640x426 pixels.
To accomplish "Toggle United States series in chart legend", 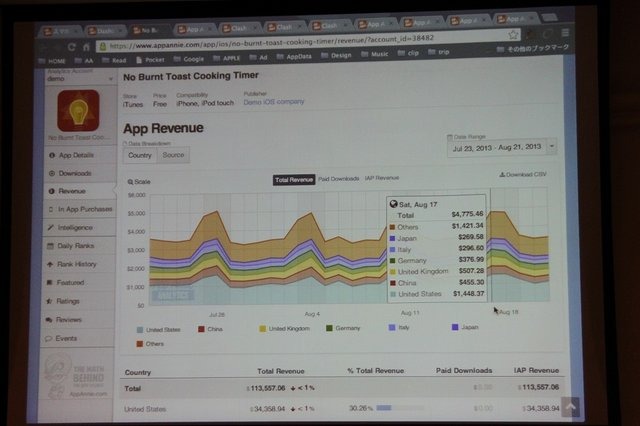I will pos(159,330).
